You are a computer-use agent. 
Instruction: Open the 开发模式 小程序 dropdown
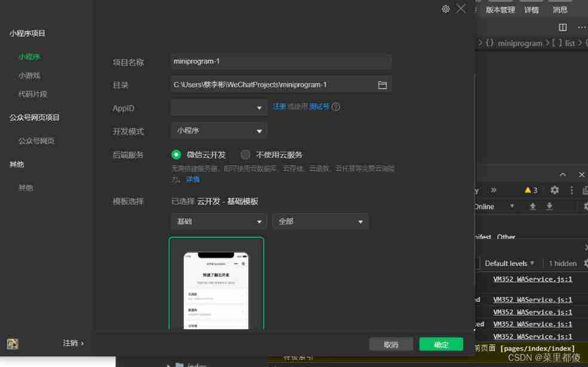218,131
